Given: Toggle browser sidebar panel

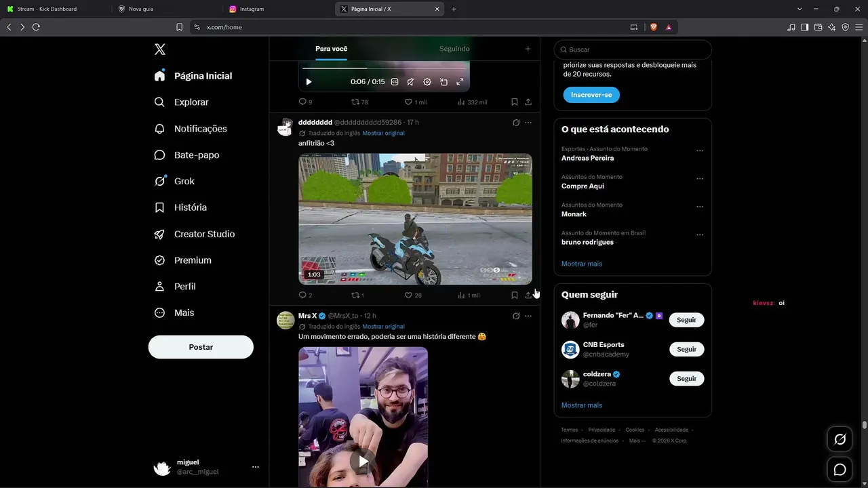Looking at the screenshot, I should [804, 27].
